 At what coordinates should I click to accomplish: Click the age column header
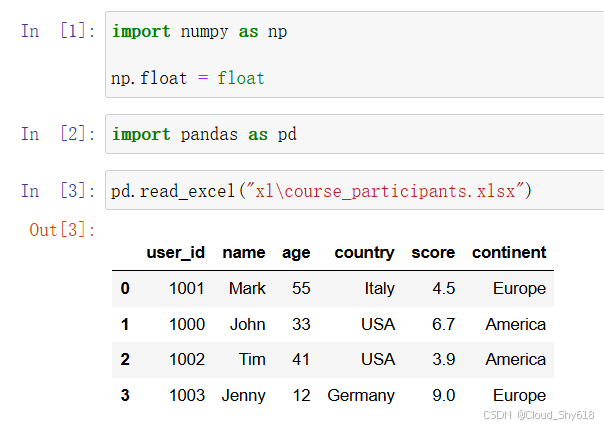(296, 253)
